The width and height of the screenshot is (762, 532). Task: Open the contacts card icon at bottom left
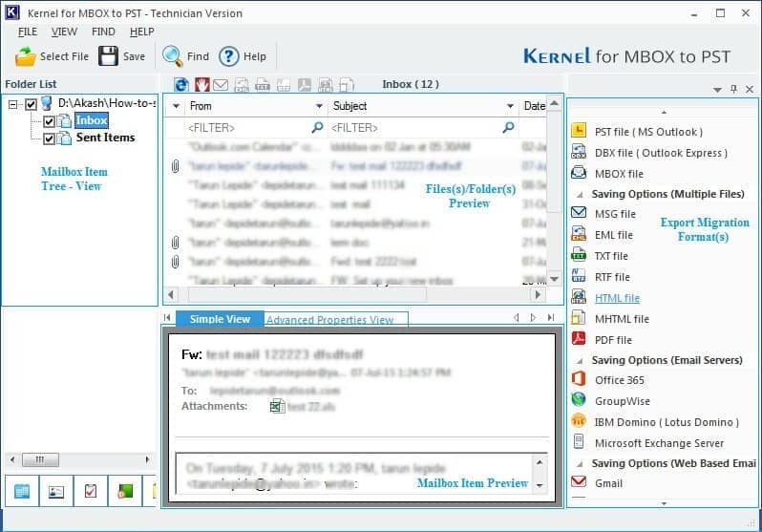point(56,491)
